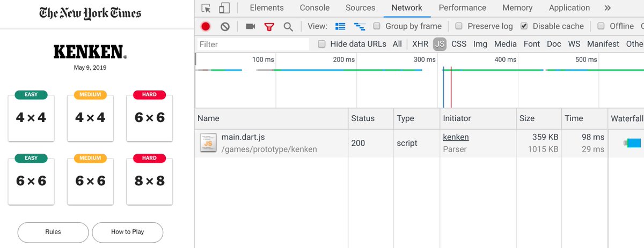Enable the Preserve log checkbox
This screenshot has width=644, height=248.
(459, 26)
